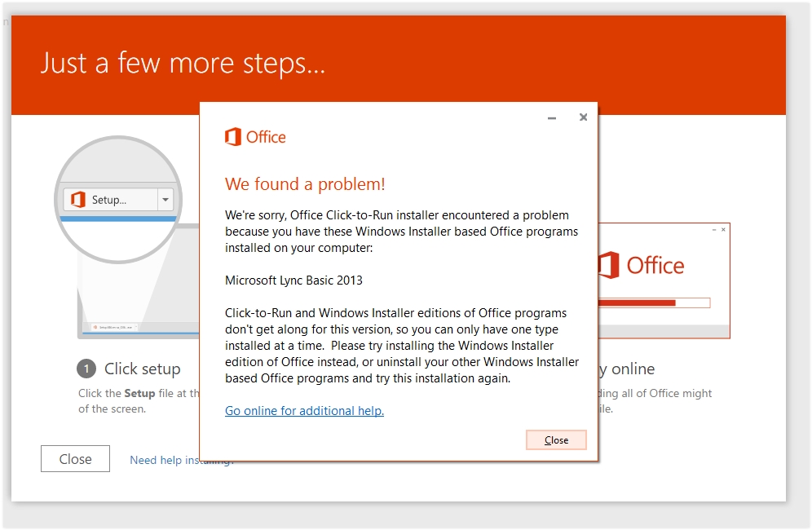Click the Close button in the error dialog

(556, 439)
